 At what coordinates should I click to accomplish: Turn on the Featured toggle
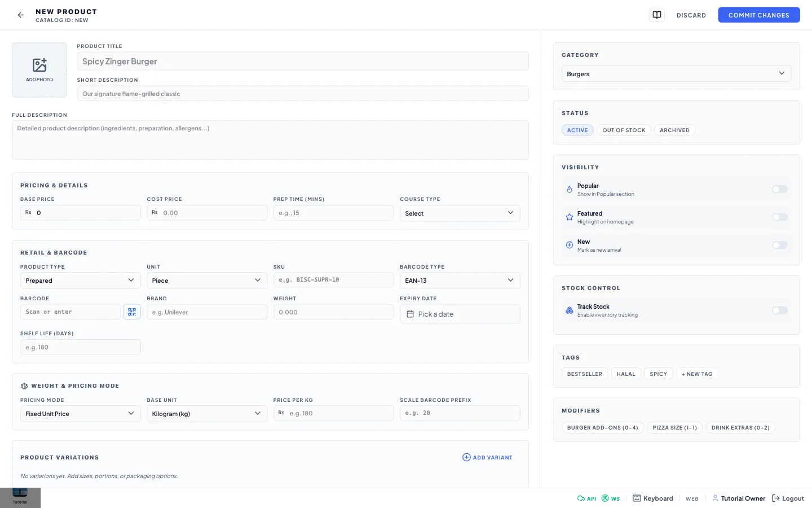780,217
